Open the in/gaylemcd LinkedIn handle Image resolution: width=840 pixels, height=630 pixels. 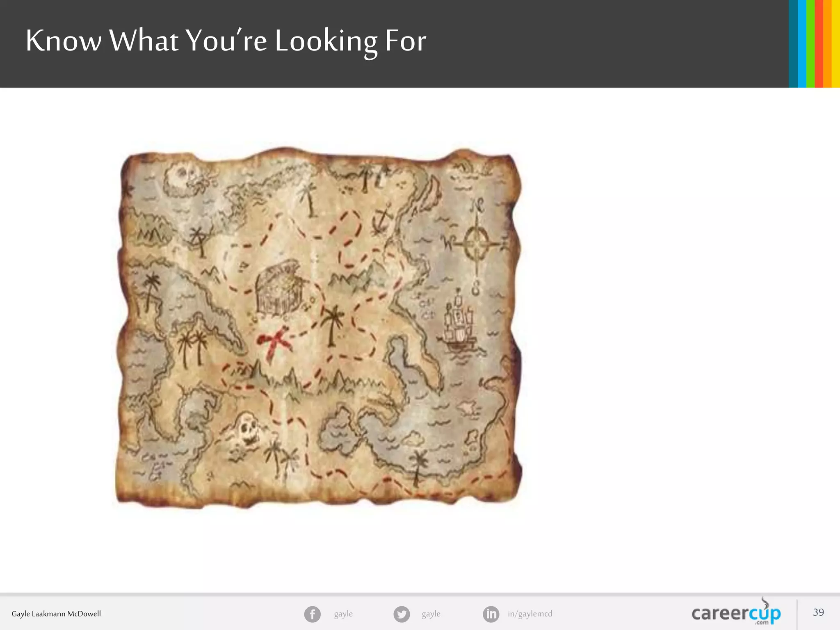(x=530, y=614)
